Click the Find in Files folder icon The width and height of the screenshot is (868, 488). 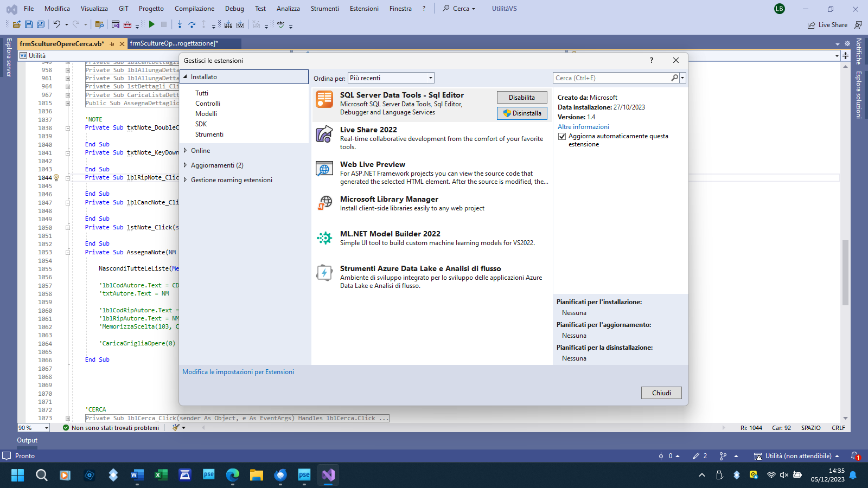click(99, 24)
